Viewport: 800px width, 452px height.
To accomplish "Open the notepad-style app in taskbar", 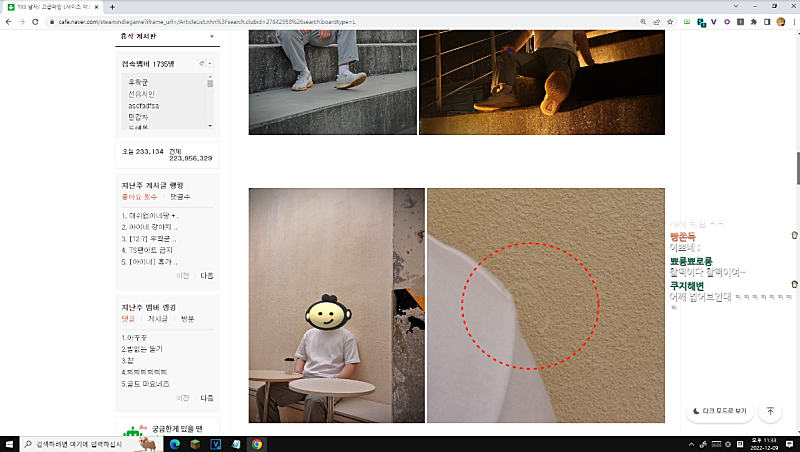I will point(236,444).
